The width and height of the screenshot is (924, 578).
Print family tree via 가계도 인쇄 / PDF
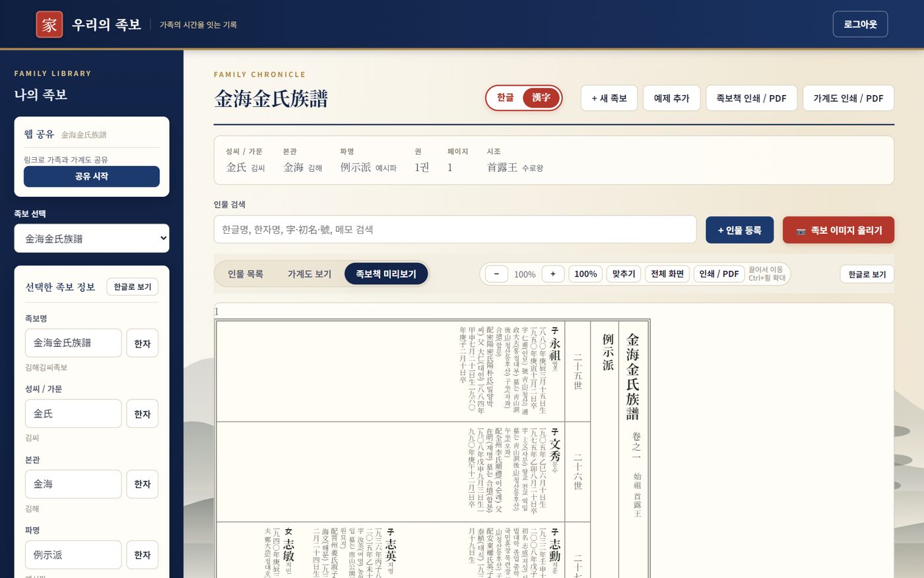coord(849,98)
